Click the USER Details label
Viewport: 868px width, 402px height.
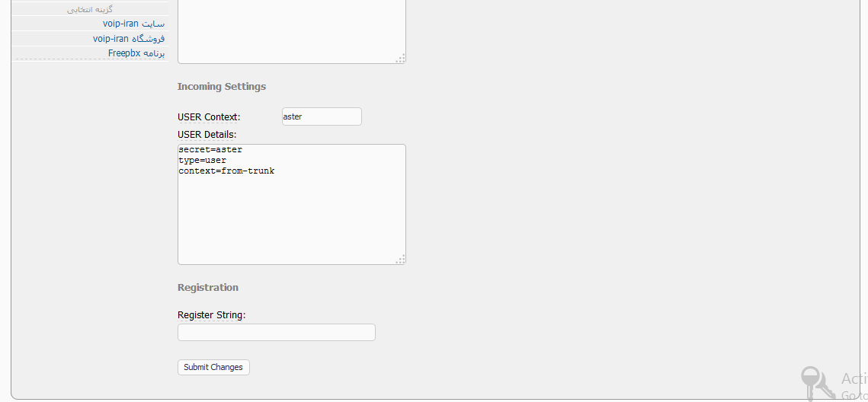pyautogui.click(x=207, y=135)
